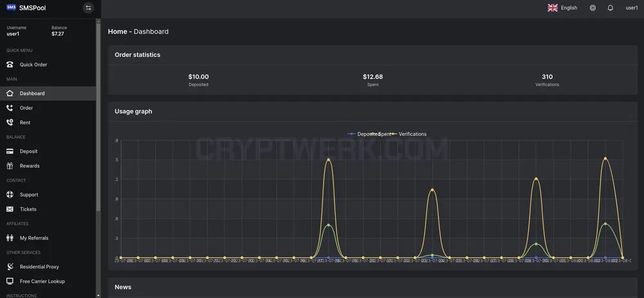The width and height of the screenshot is (644, 298).
Task: Click the 310 Verifications count
Action: coord(547,77)
